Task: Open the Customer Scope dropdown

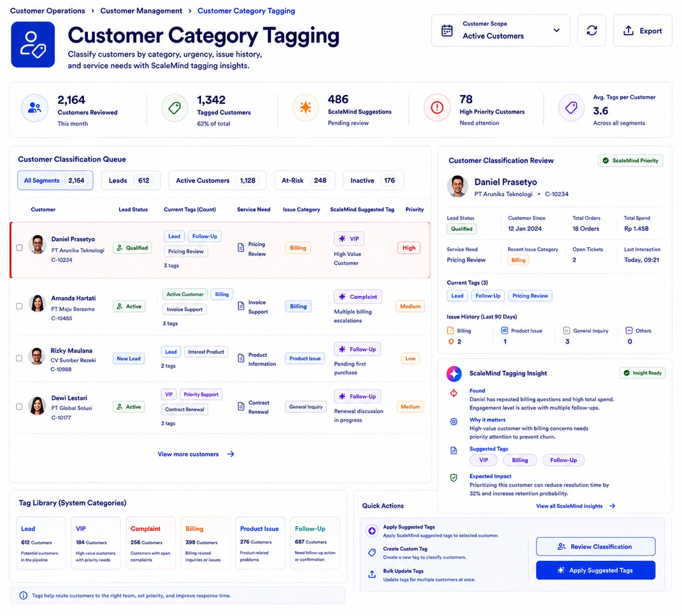Action: pyautogui.click(x=500, y=31)
